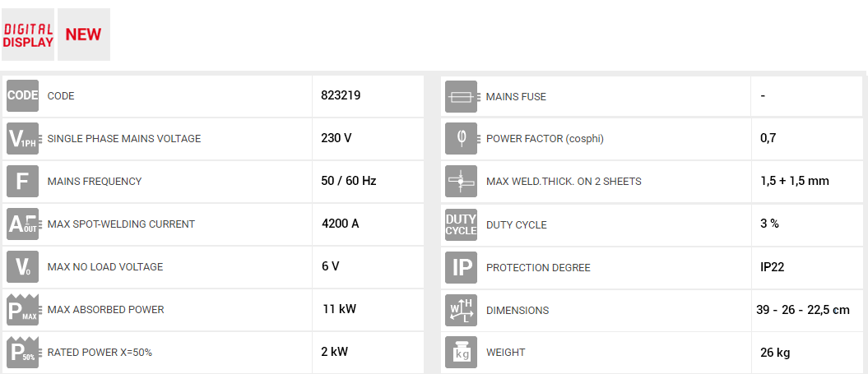Click the rated power 50% icon
This screenshot has width=868, height=374.
point(23,352)
